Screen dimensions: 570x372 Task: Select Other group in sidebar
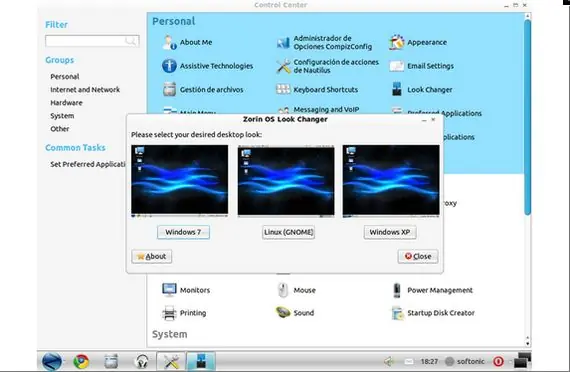[60, 129]
